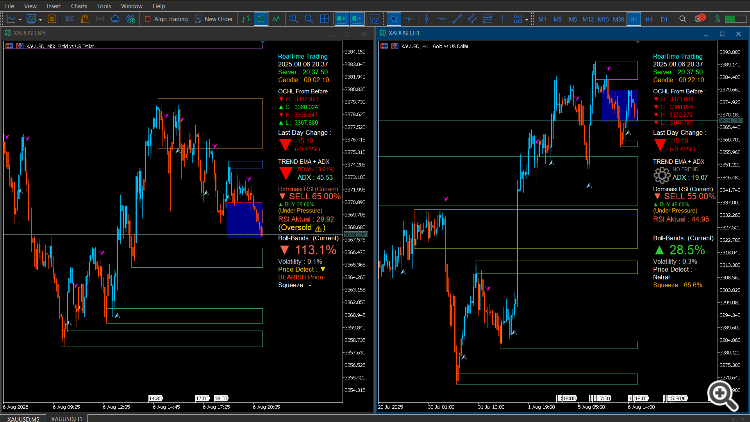The image size is (750, 422).
Task: Open the Insert menu
Action: [54, 6]
